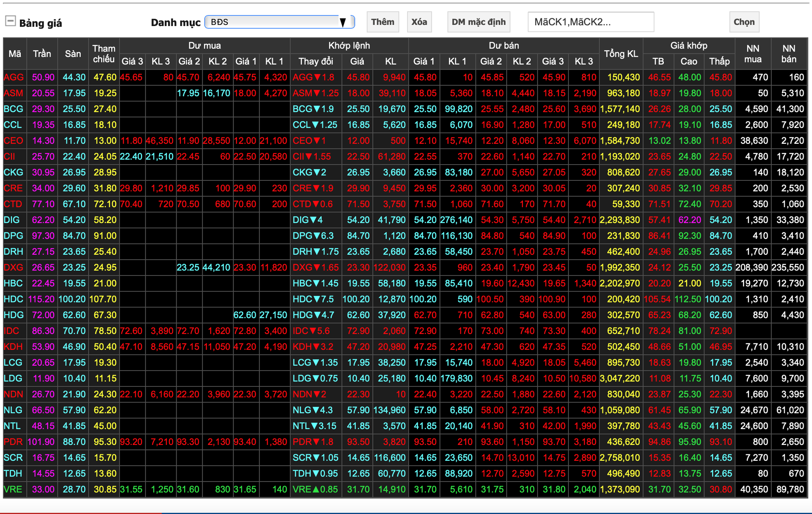This screenshot has width=812, height=514.
Task: Click the Tổng KL column header
Action: coord(621,54)
